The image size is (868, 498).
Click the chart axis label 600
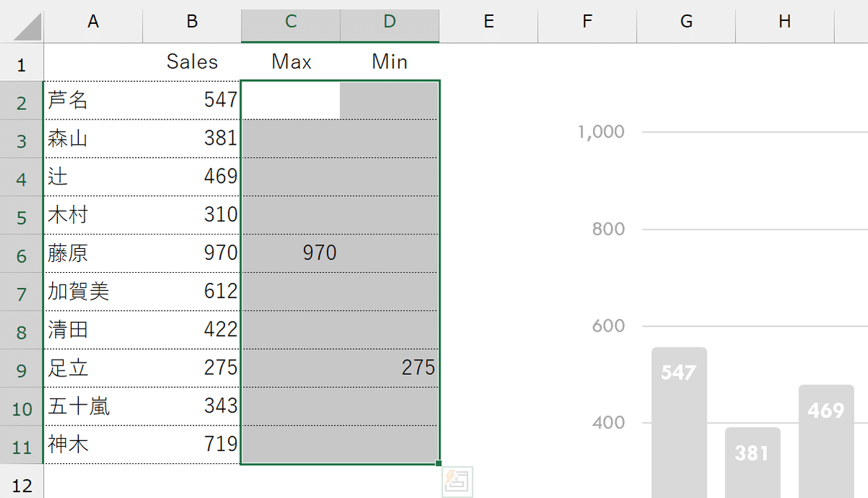point(608,326)
